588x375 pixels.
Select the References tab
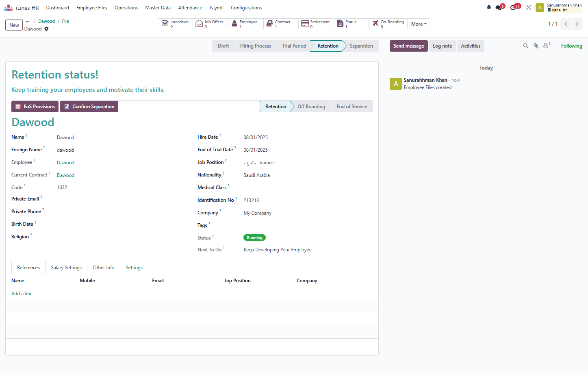click(28, 268)
